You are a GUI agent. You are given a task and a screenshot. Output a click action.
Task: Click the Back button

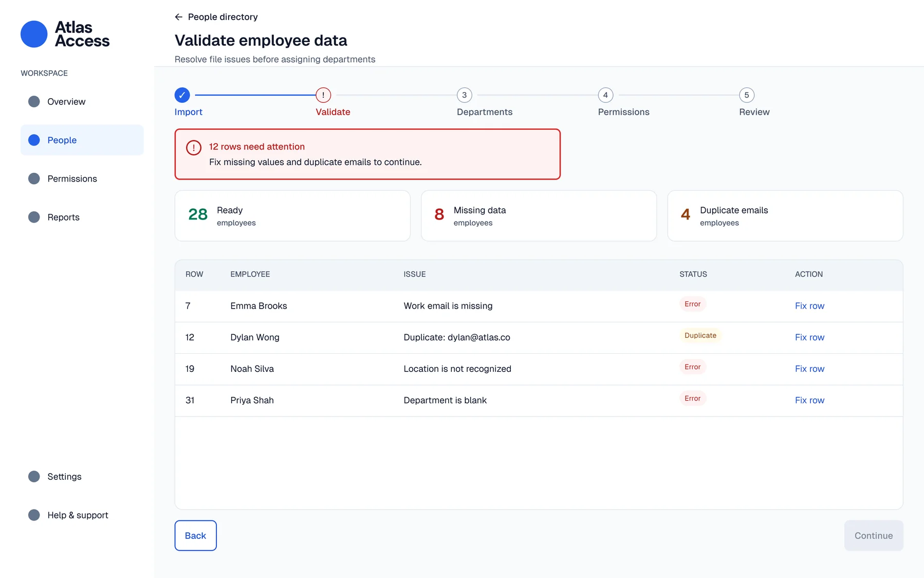click(196, 536)
